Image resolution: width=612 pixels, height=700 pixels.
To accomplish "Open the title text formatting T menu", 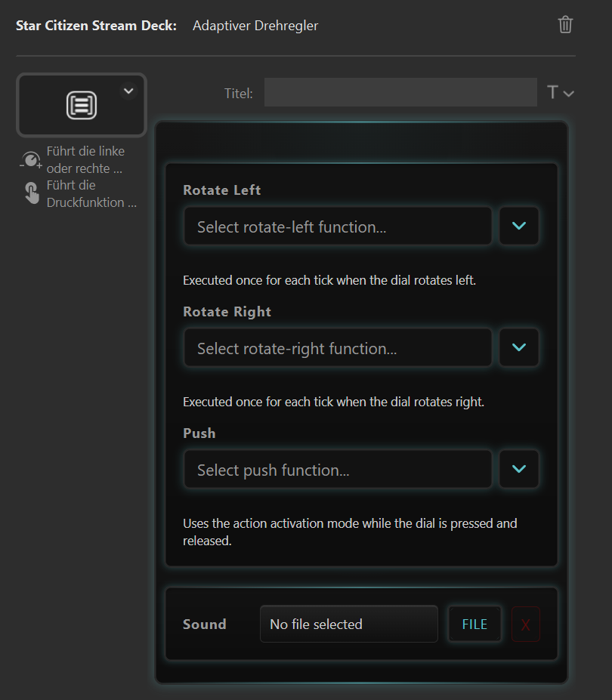I will click(560, 93).
